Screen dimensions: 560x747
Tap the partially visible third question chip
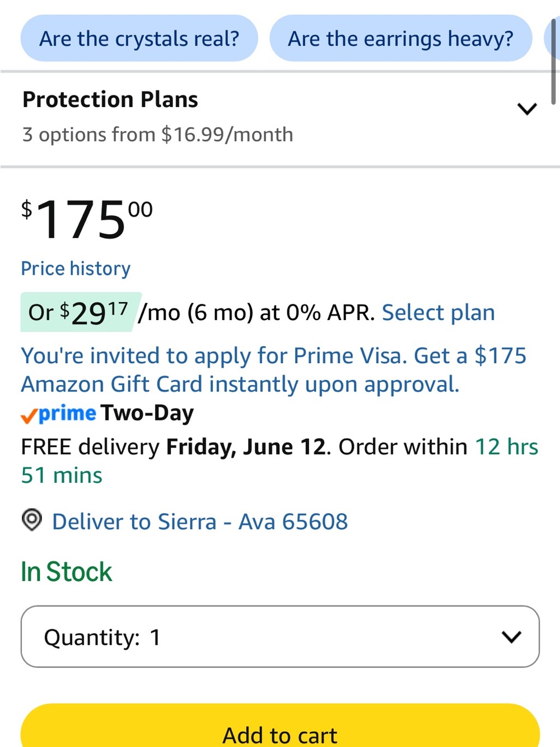coord(552,38)
